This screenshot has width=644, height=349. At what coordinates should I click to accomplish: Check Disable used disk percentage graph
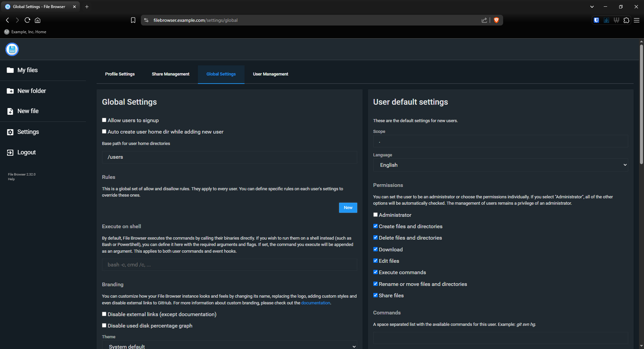(x=104, y=326)
